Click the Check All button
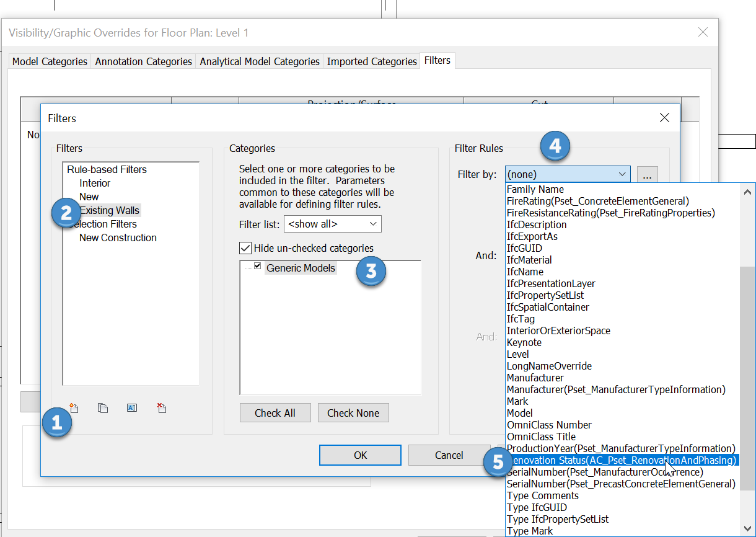 275,413
